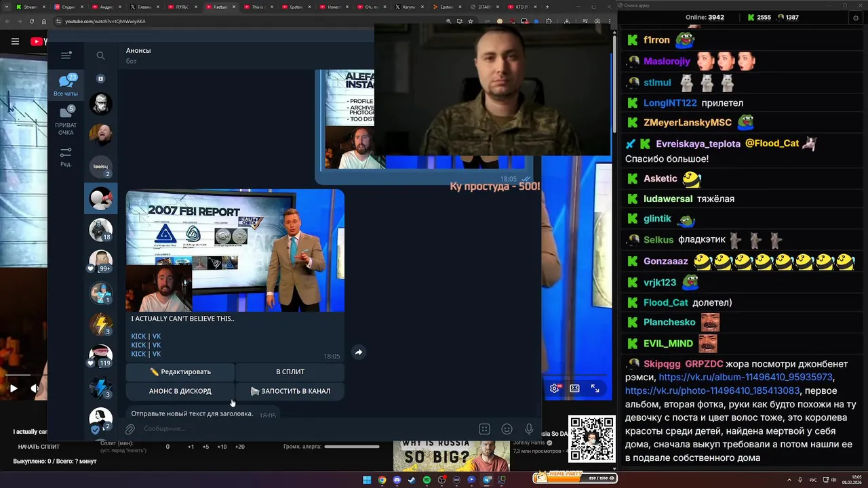Switch to the 'This is' browser tab
Image resolution: width=868 pixels, height=488 pixels.
point(258,7)
